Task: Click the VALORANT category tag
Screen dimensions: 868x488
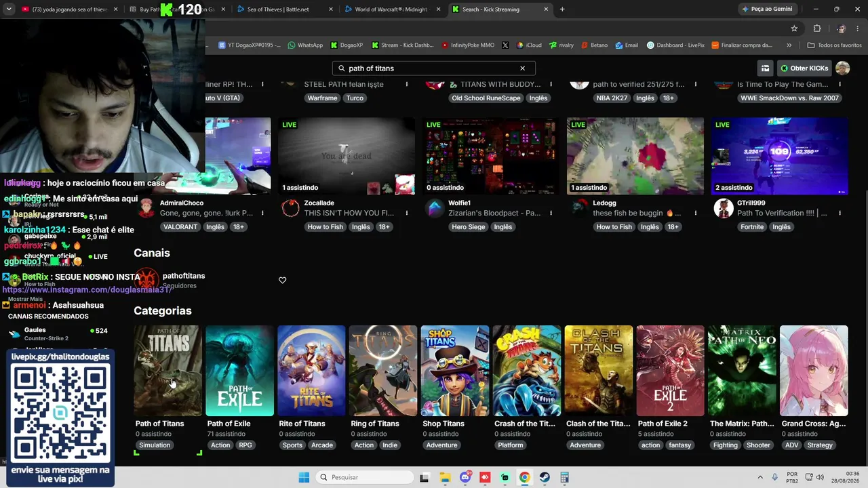Action: 180,227
